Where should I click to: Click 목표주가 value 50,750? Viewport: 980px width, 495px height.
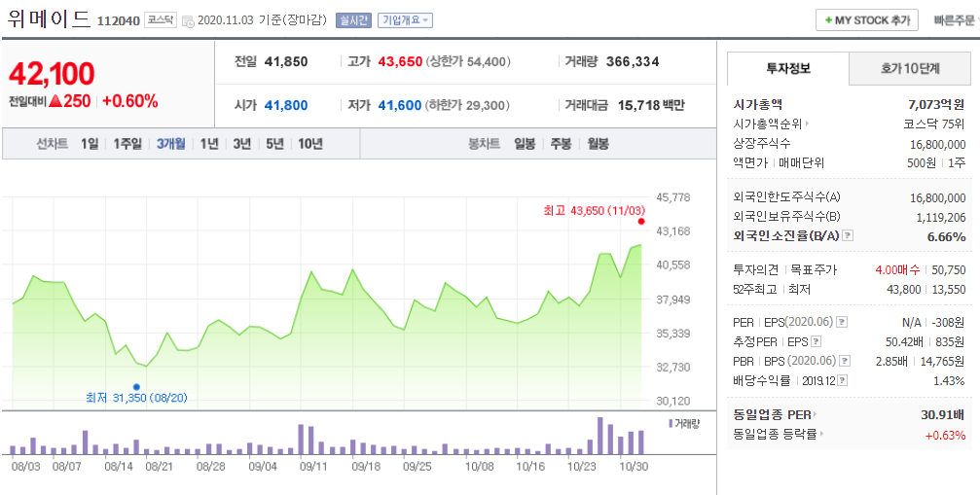pyautogui.click(x=949, y=269)
